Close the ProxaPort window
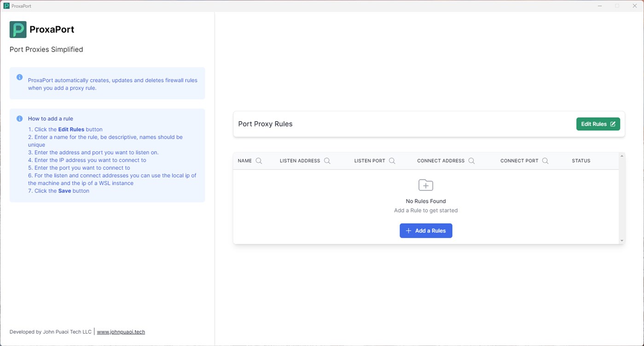This screenshot has height=346, width=644. (x=634, y=6)
